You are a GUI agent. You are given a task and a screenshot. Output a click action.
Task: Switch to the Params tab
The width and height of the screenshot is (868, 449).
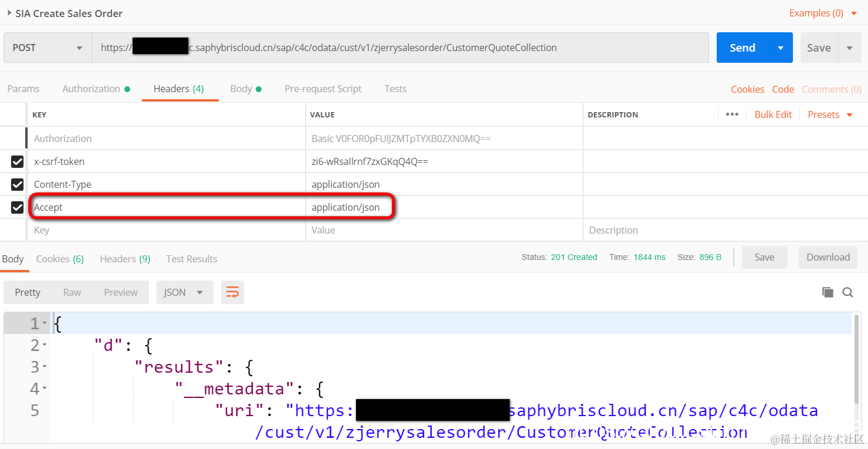[23, 89]
